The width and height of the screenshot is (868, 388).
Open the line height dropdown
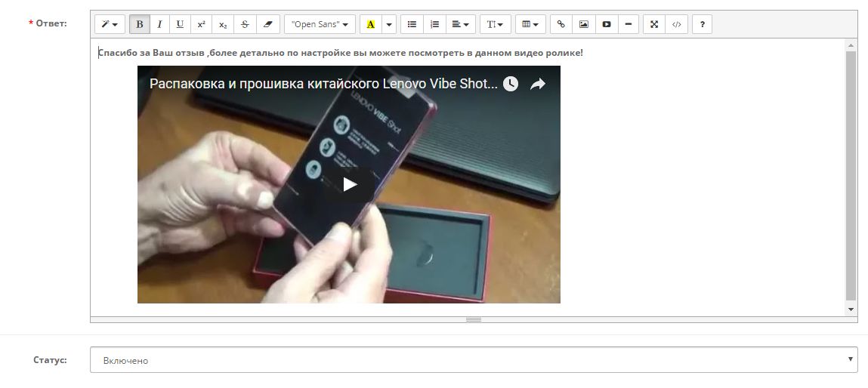pos(495,24)
